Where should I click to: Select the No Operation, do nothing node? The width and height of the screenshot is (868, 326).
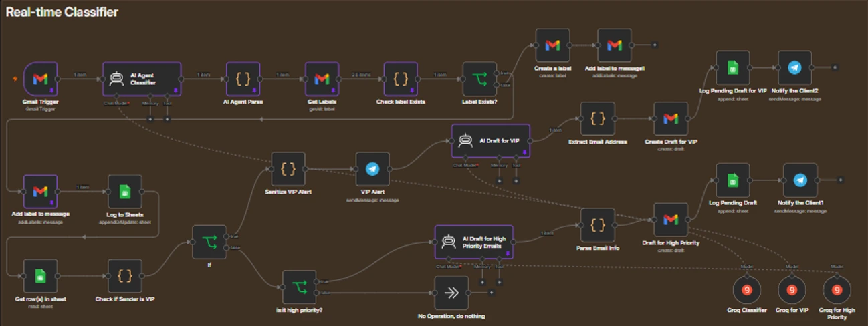pos(451,293)
